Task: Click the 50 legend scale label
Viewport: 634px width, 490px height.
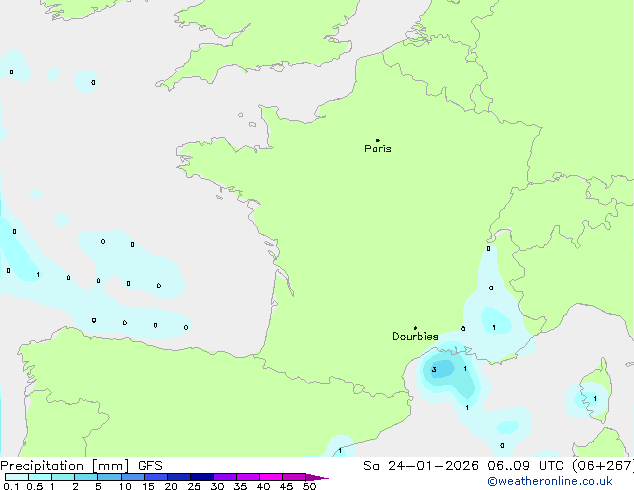Action: (309, 486)
